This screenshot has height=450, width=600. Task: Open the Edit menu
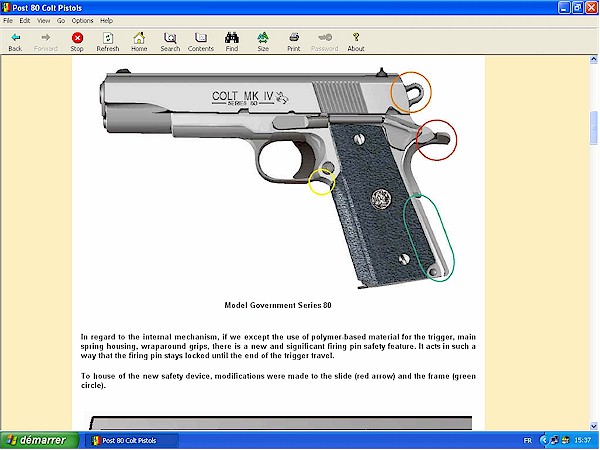pyautogui.click(x=25, y=21)
